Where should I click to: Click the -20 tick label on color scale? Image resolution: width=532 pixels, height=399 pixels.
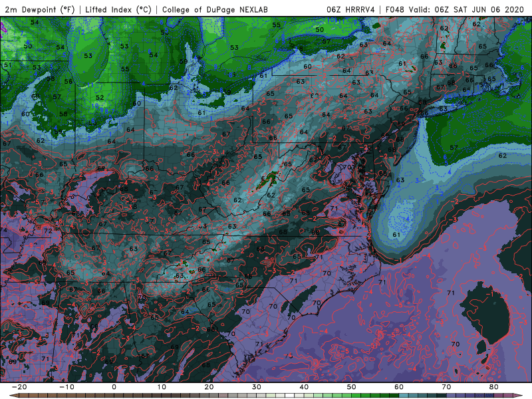tap(19, 387)
